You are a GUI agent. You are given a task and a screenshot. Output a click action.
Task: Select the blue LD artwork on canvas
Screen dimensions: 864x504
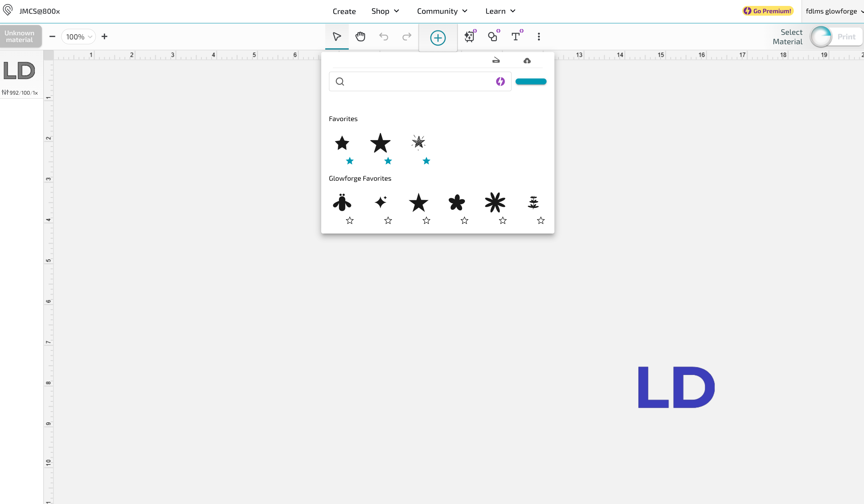[676, 387]
